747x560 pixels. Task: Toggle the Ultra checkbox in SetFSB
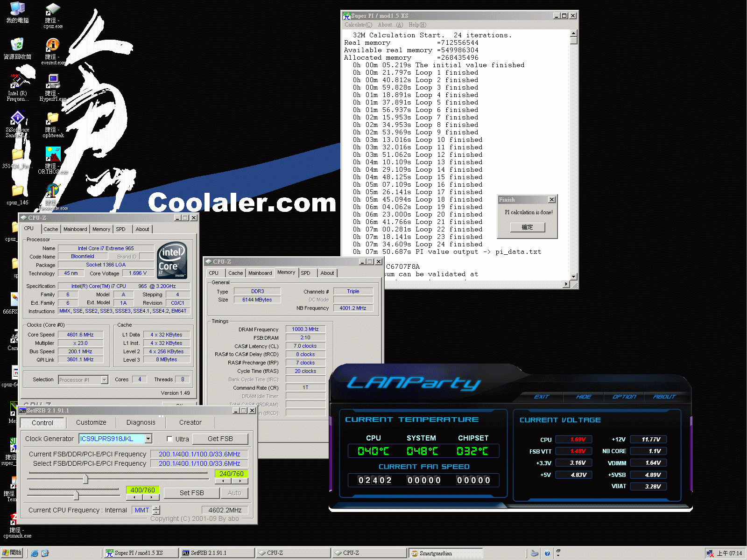[x=170, y=439]
